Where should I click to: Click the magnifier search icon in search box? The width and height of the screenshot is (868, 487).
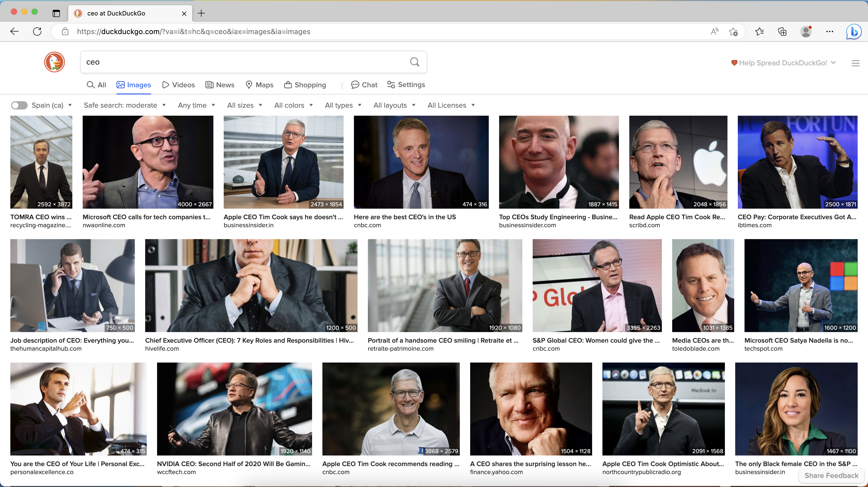pos(414,62)
